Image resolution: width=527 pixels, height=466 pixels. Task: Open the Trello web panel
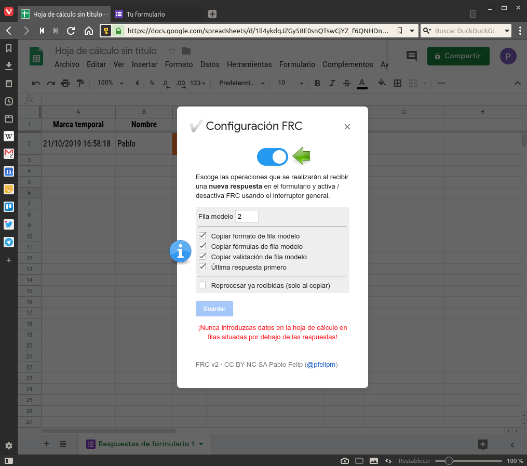pos(9,207)
